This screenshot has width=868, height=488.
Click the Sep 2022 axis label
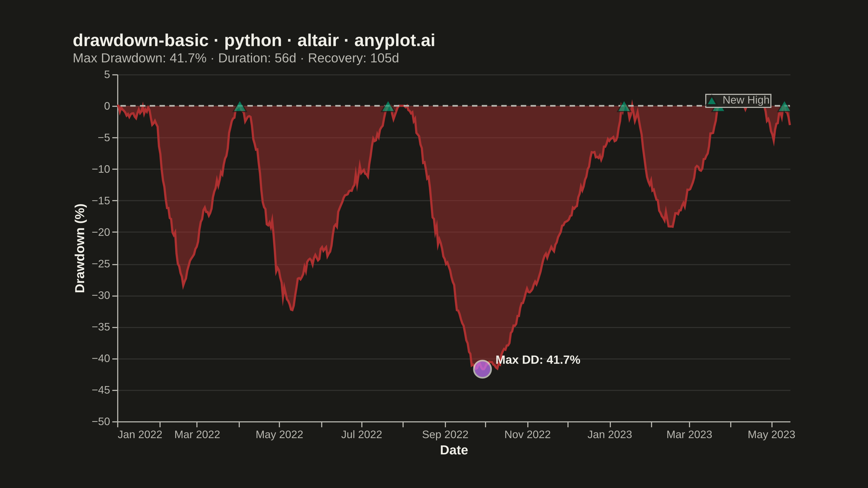pyautogui.click(x=445, y=434)
